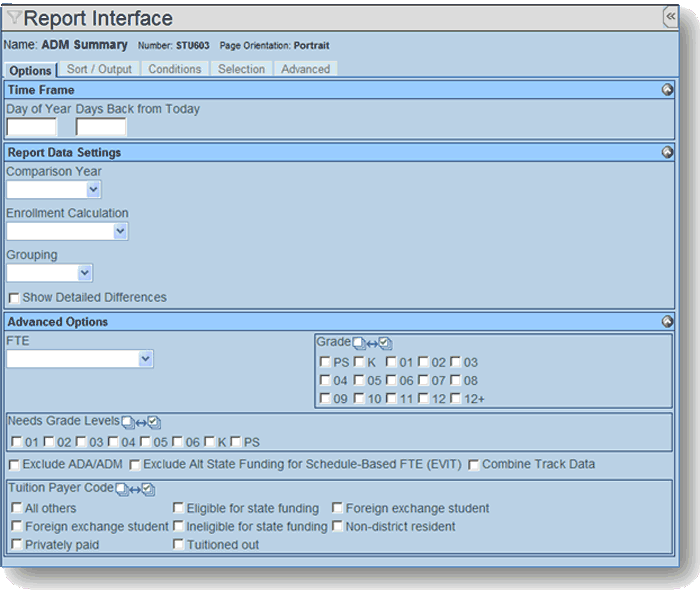
Task: Check PS under Needs Grade Levels
Action: pyautogui.click(x=235, y=441)
